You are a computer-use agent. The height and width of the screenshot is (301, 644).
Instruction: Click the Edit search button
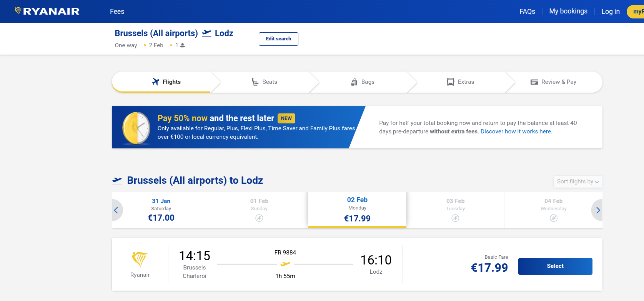point(278,39)
